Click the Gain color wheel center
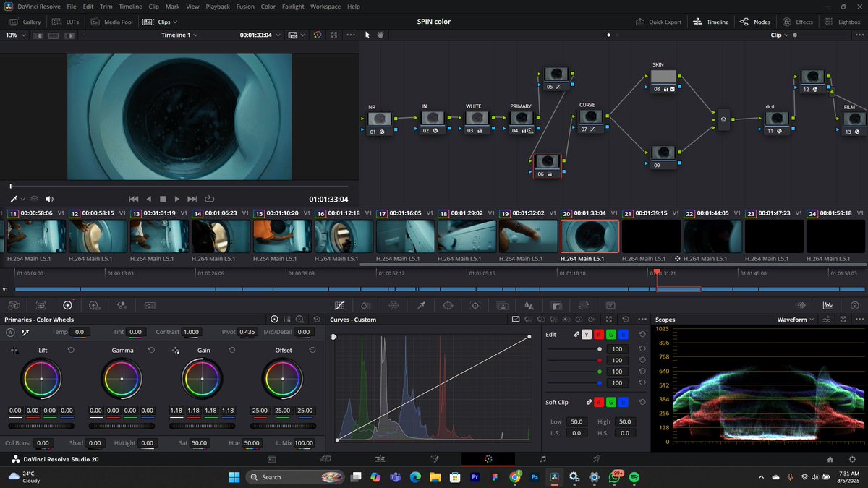Screen dimensions: 868x488 coord(202,379)
